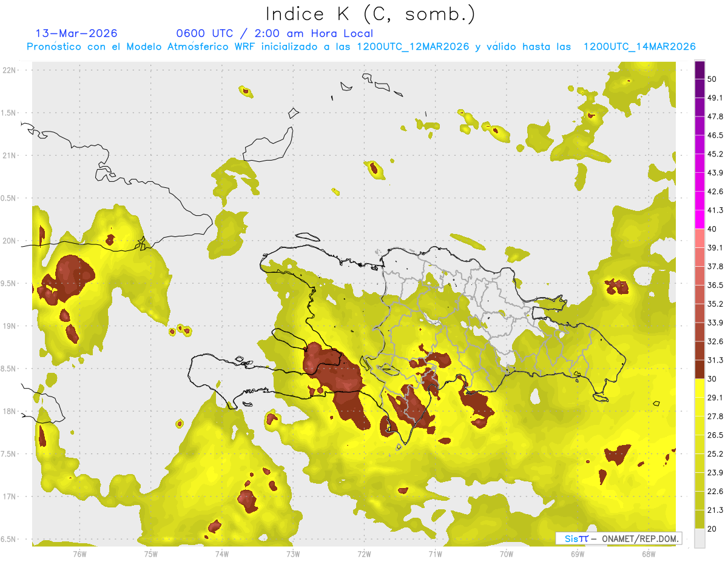Click the light gray swatch below 20
The image size is (728, 562).
coord(699,538)
